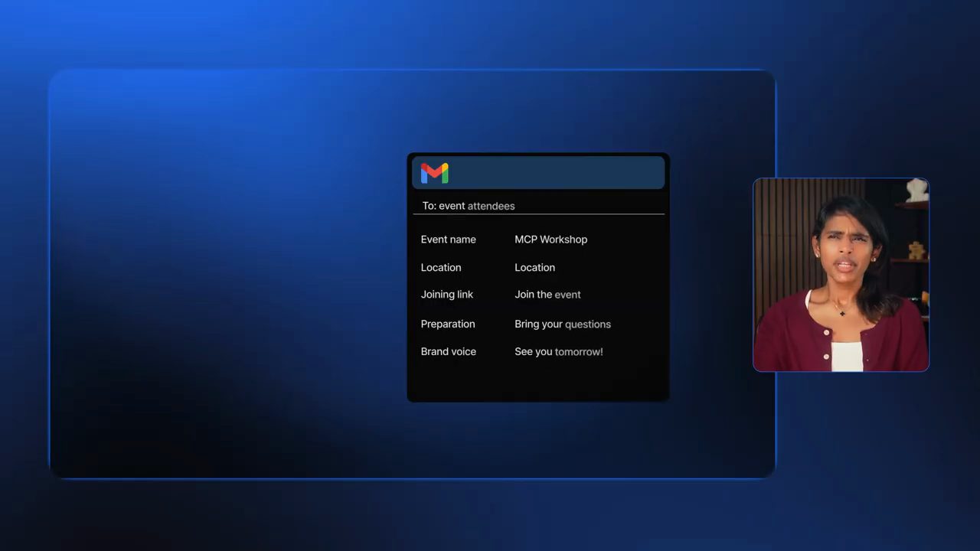Click the 'Location' value in the right column
Screen dimensions: 980x551
click(x=534, y=268)
